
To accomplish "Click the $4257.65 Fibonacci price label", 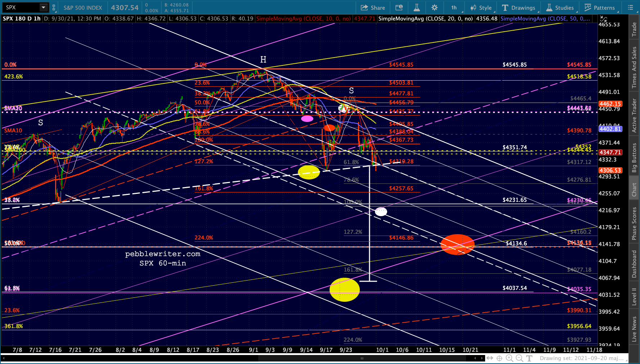I will point(401,188).
